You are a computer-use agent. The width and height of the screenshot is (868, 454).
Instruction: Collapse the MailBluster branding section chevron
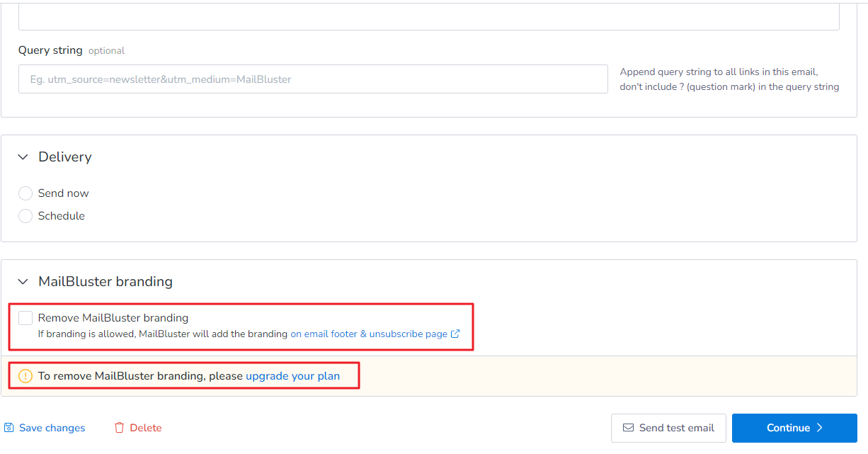tap(23, 282)
